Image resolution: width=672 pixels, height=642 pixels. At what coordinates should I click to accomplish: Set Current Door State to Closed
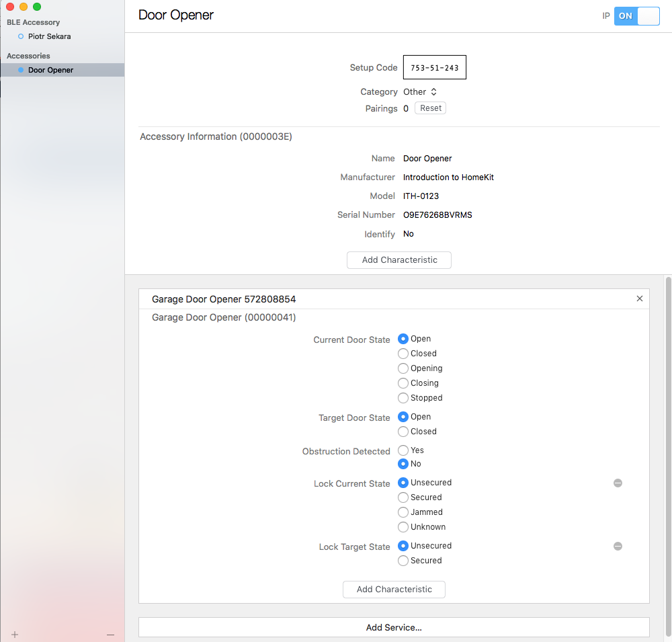pyautogui.click(x=403, y=354)
